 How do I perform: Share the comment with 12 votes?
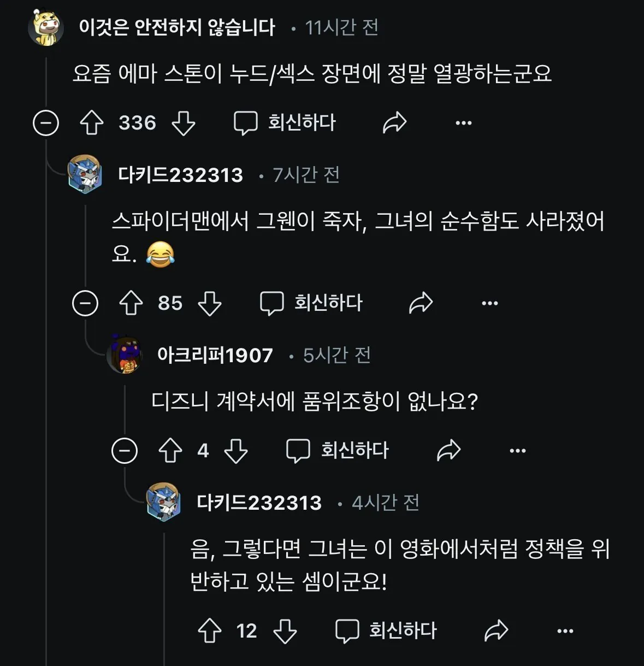(x=496, y=631)
